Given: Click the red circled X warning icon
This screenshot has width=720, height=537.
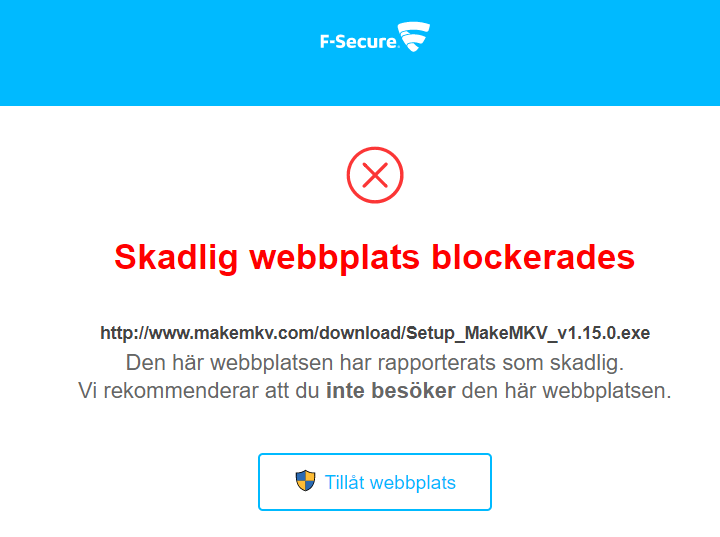Looking at the screenshot, I should (x=375, y=176).
